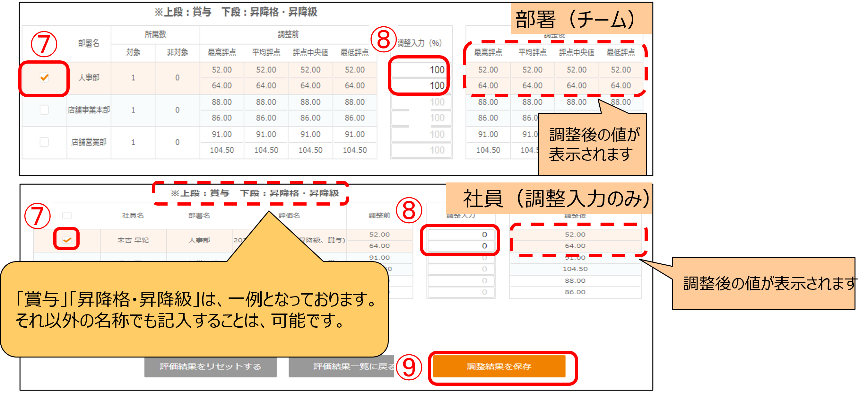Click the 部署名 header in department table

tap(89, 43)
